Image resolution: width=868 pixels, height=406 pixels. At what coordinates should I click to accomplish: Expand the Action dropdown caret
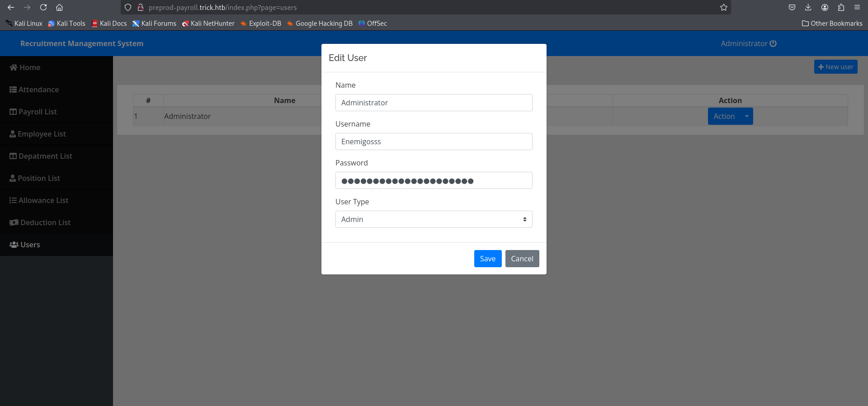tap(747, 116)
